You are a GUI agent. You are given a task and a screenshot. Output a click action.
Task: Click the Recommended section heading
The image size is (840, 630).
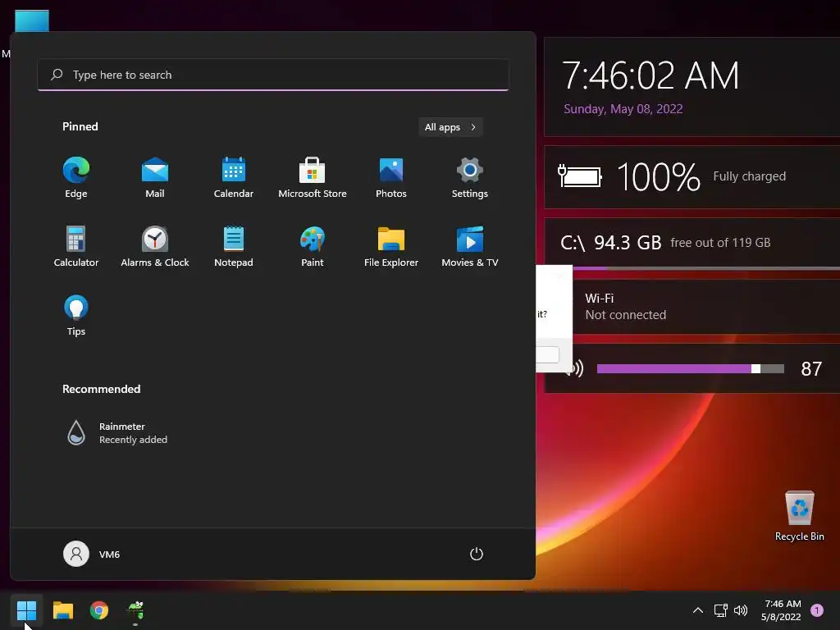point(101,389)
